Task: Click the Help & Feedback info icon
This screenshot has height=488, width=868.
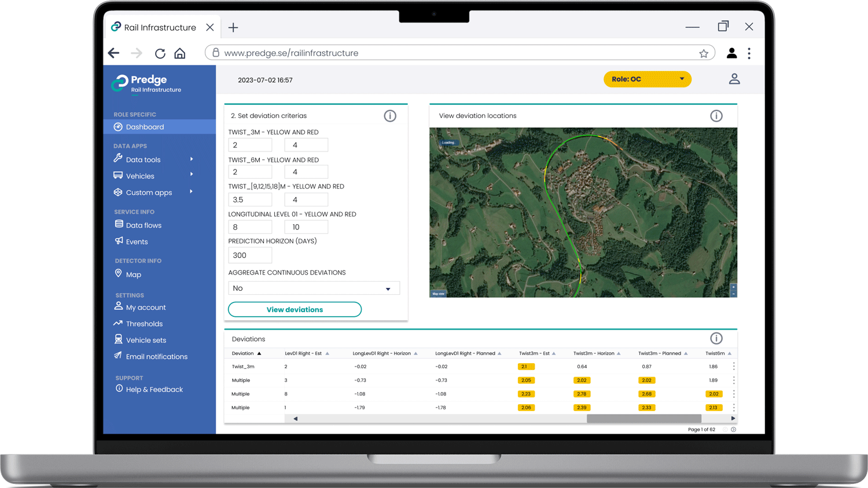Action: click(119, 389)
